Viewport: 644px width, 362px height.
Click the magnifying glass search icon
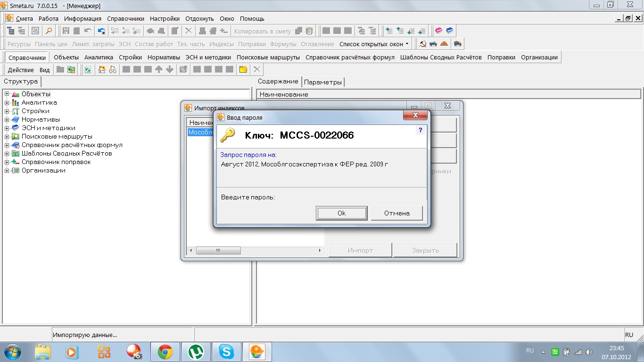(49, 31)
